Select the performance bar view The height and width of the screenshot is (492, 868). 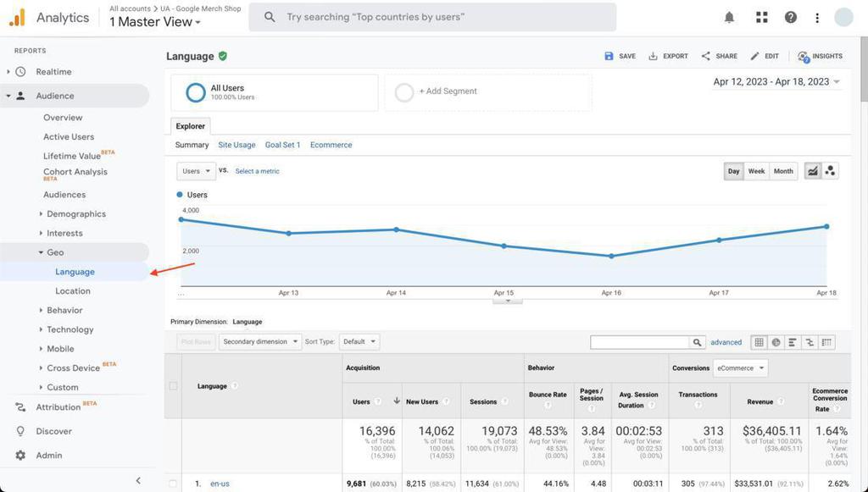793,342
